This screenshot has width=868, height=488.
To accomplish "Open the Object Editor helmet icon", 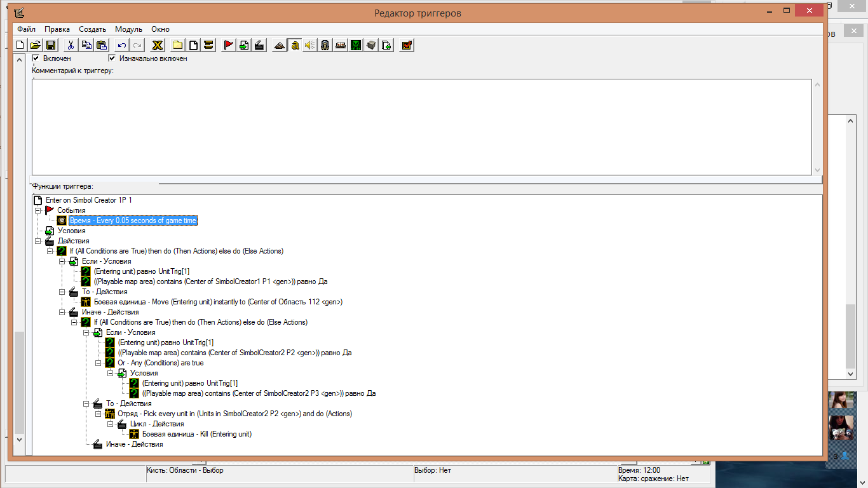I will tap(325, 45).
